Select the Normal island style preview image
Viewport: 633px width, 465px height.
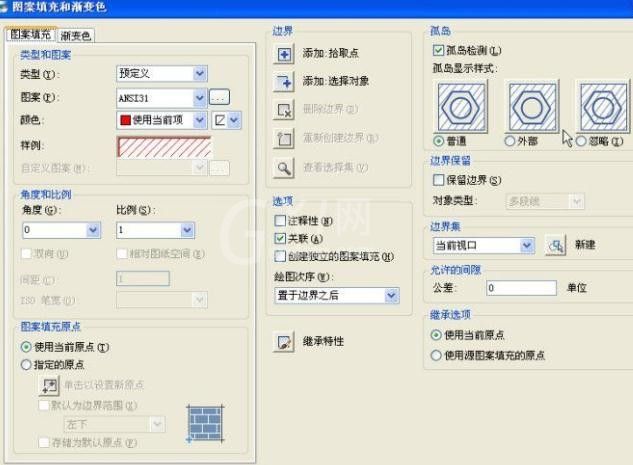point(461,107)
